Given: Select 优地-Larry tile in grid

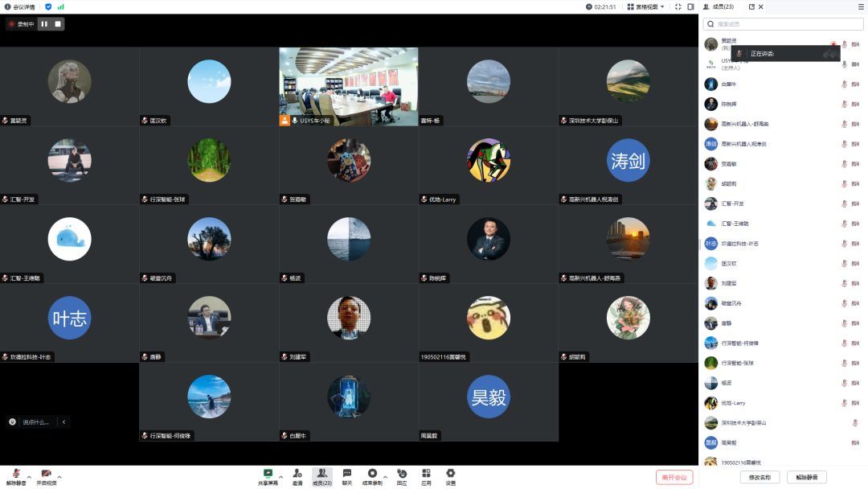Looking at the screenshot, I should coord(489,166).
